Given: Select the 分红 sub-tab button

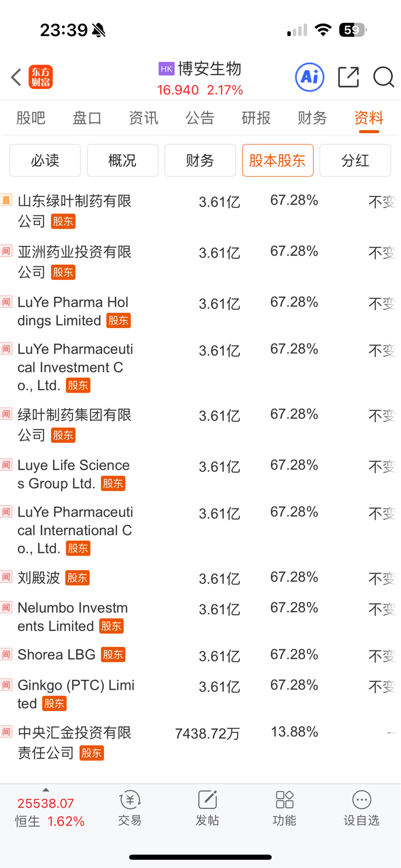Looking at the screenshot, I should click(355, 161).
